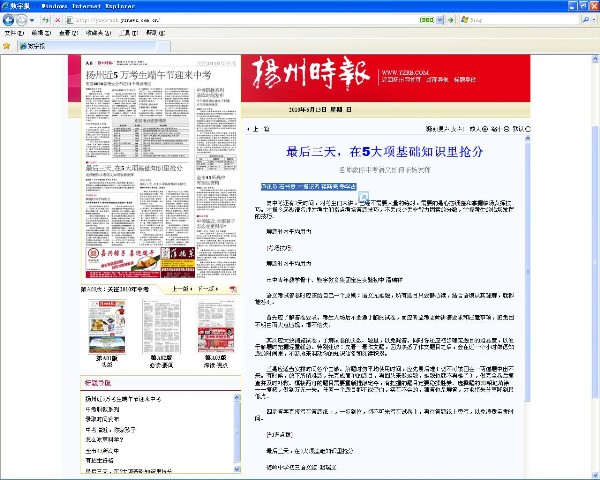The width and height of the screenshot is (600, 480).
Task: Click the first link under WWW.YZRB.COM
Action: tap(401, 80)
